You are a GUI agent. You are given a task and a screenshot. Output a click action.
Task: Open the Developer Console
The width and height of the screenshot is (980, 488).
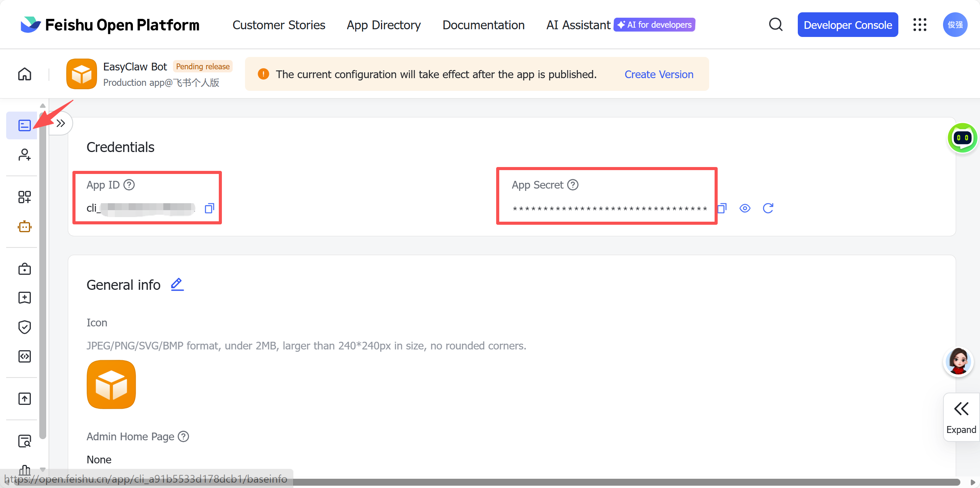tap(847, 25)
